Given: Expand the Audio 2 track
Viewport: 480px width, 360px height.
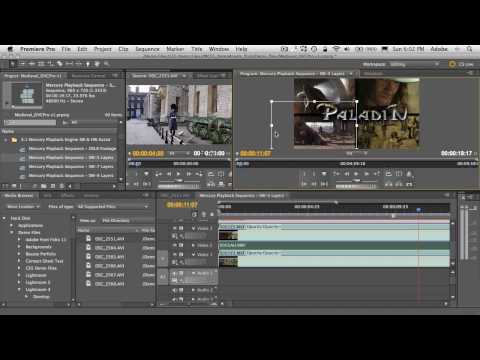Looking at the screenshot, I should click(193, 290).
